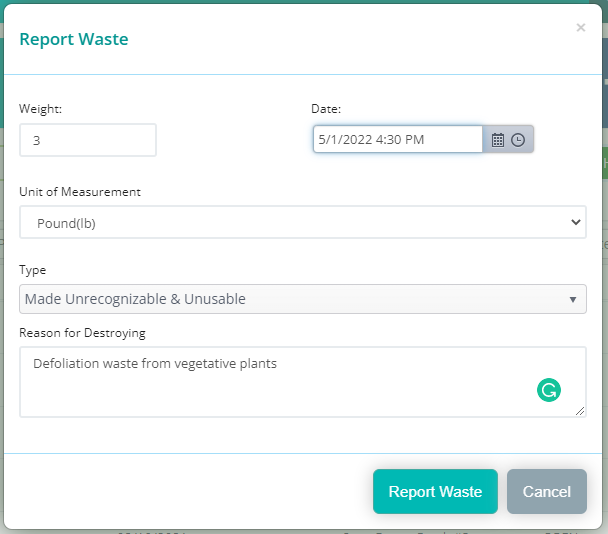Click the Type label

[33, 270]
